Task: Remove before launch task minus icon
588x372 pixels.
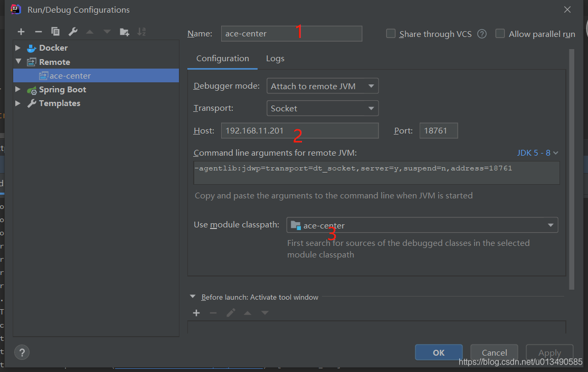Action: click(x=213, y=313)
